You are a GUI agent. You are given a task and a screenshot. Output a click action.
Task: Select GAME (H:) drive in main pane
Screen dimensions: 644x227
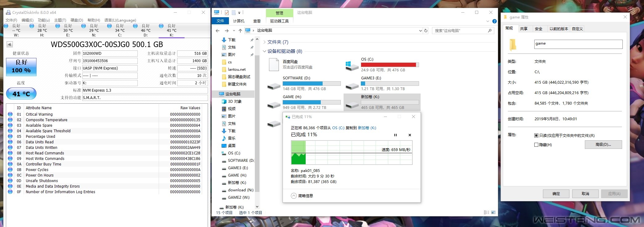304,102
